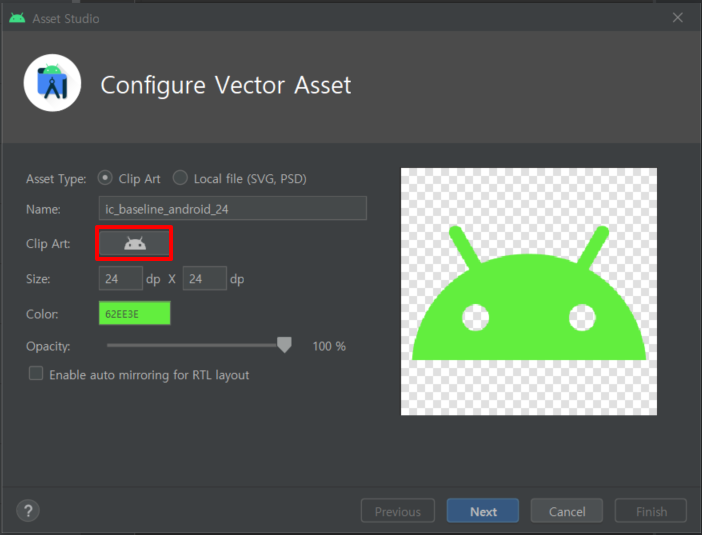The width and height of the screenshot is (702, 535).
Task: Click the Asset Type label
Action: [56, 179]
